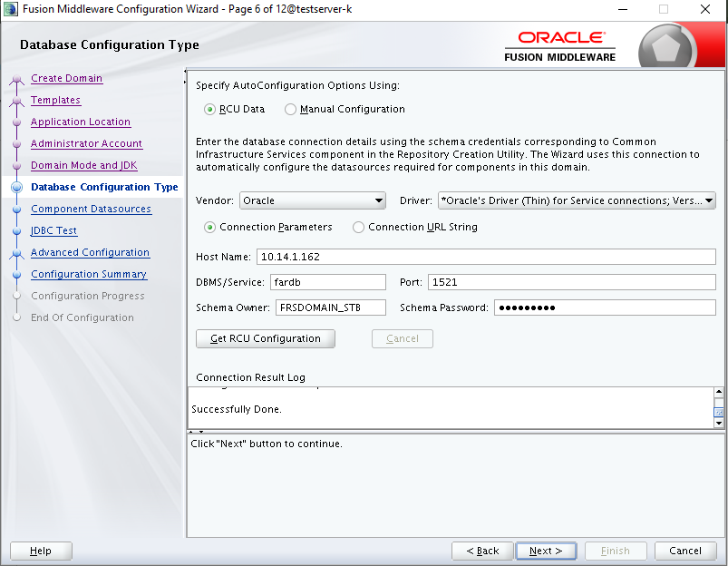The width and height of the screenshot is (728, 566).
Task: Open the Vendor dropdown showing Oracle
Action: coord(313,200)
